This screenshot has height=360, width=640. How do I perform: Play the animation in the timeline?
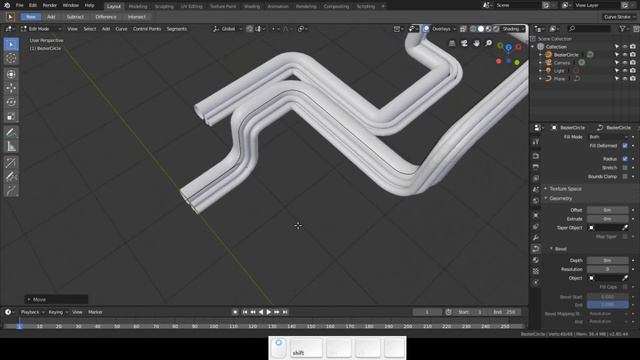[x=269, y=312]
